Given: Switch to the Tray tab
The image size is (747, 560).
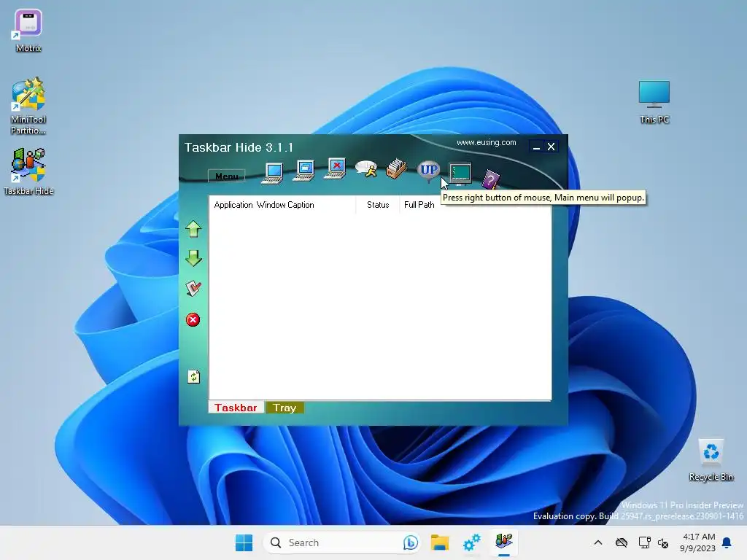Looking at the screenshot, I should tap(285, 408).
